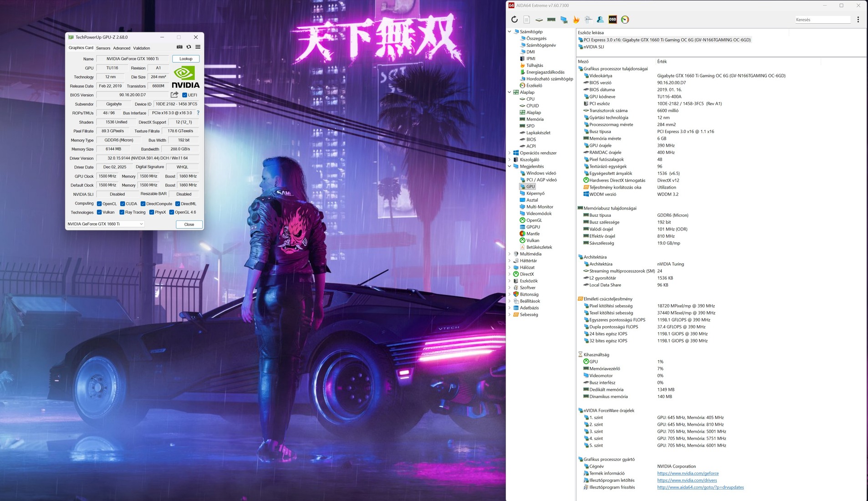Image resolution: width=868 pixels, height=501 pixels.
Task: Click the user profile toolbar icon in AIDA64
Action: tap(600, 20)
